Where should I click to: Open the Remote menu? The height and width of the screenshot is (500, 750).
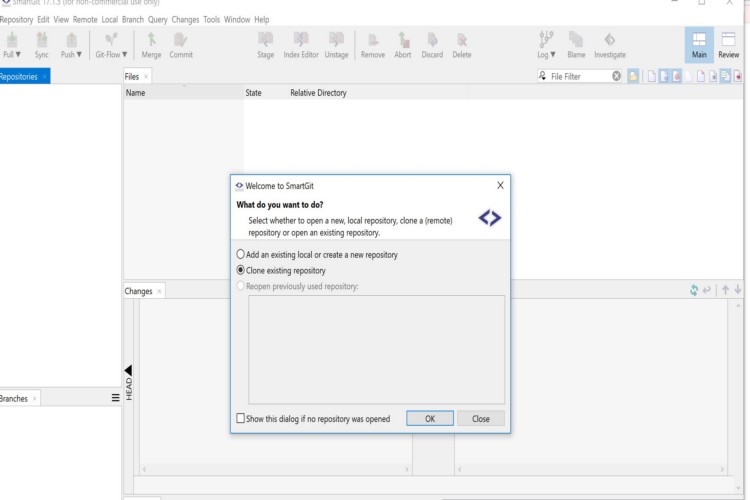85,20
